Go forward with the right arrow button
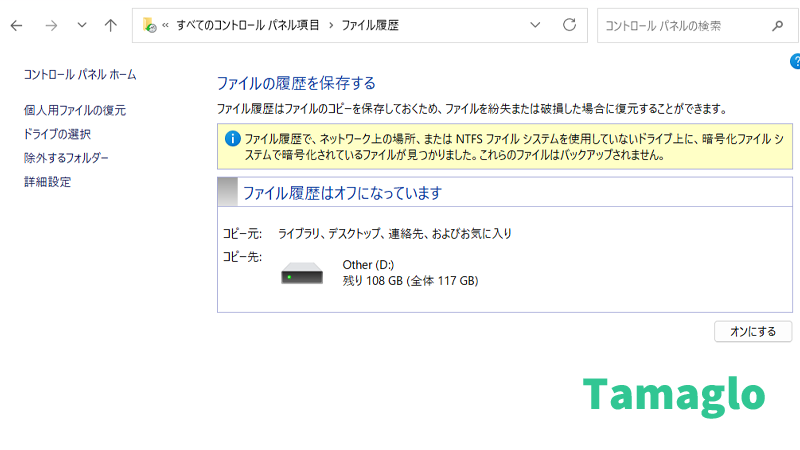 coord(51,26)
